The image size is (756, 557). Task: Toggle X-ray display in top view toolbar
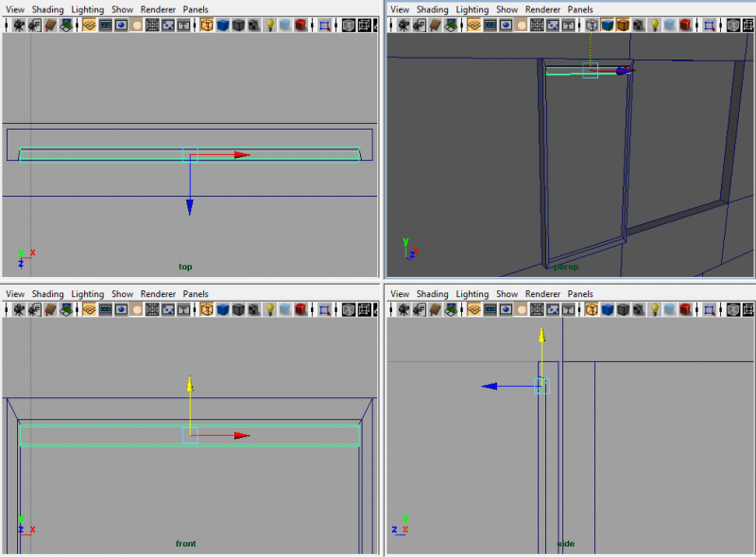coord(348,26)
